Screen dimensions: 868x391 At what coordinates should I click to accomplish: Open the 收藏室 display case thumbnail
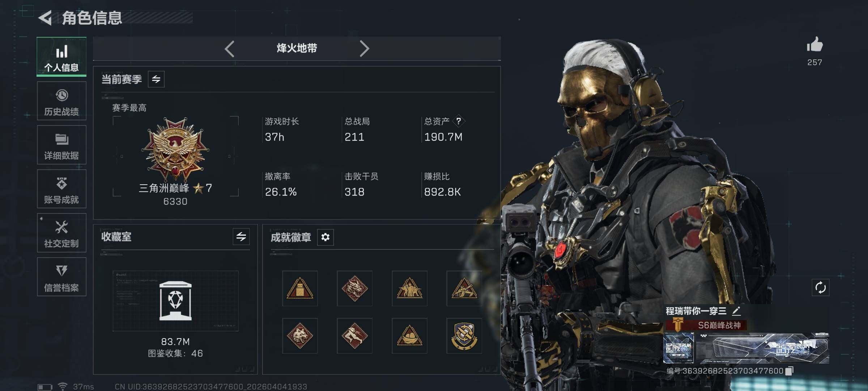tap(175, 301)
